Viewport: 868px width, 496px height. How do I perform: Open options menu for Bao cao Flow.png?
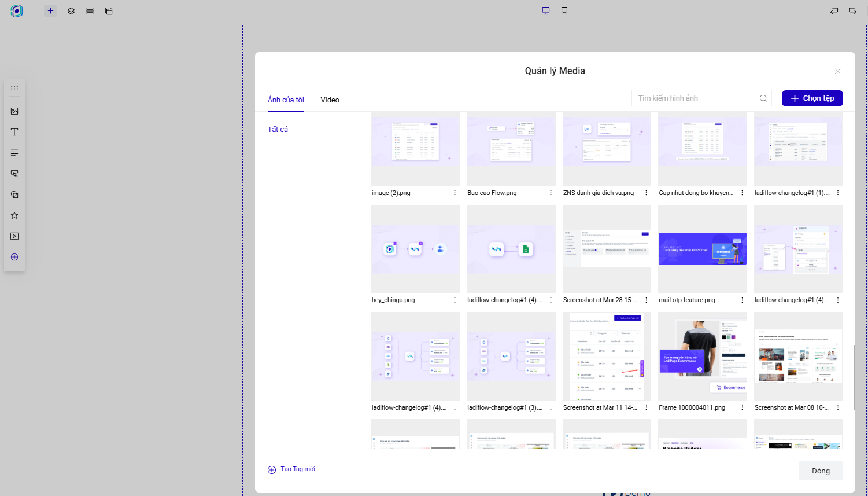551,193
